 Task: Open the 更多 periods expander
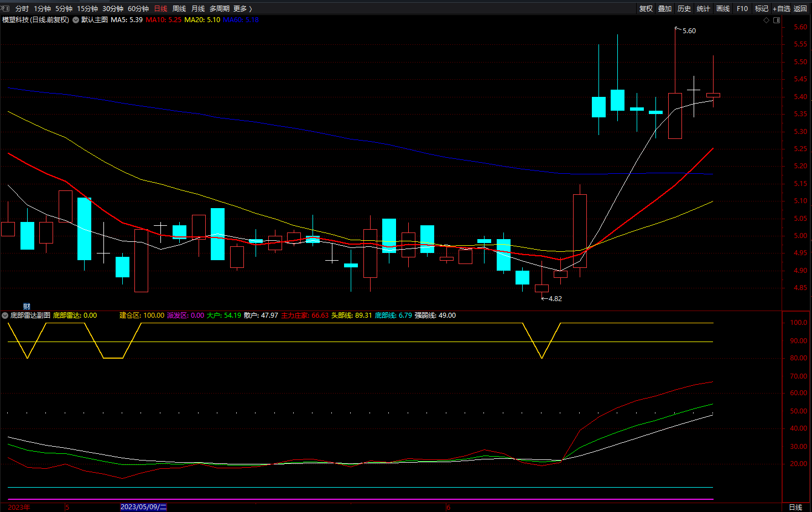tap(243, 8)
